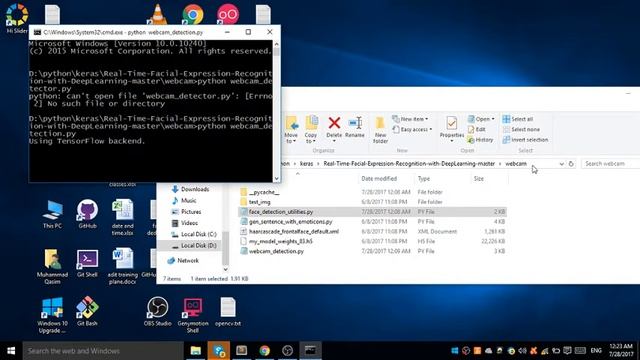The image size is (640, 360).
Task: Create a New folder from the ribbon
Action: point(380,130)
